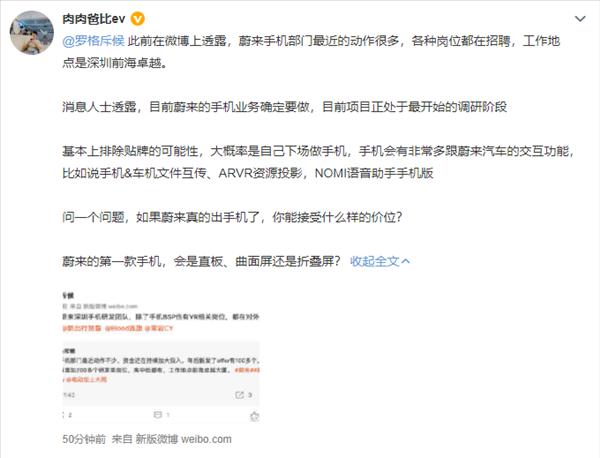Click the comment count number in thumbnail
Image resolution: width=600 pixels, height=458 pixels.
coord(168,414)
